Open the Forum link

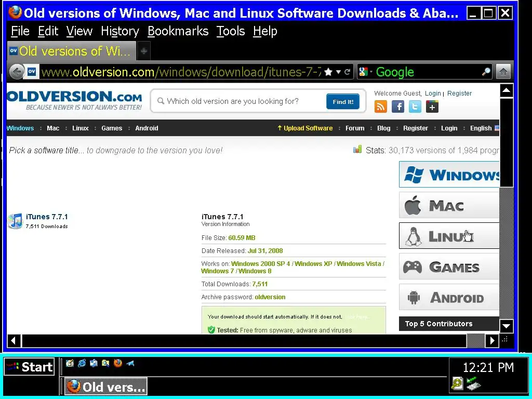355,128
